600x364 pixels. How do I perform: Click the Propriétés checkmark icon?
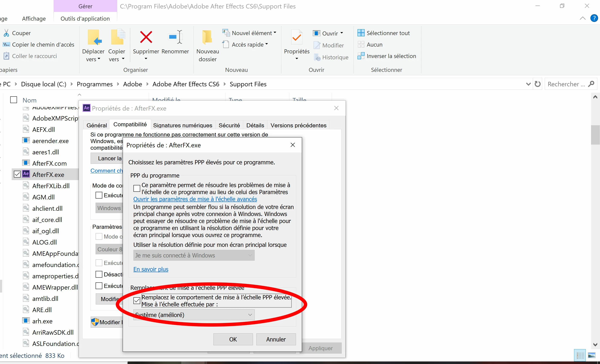pos(297,38)
